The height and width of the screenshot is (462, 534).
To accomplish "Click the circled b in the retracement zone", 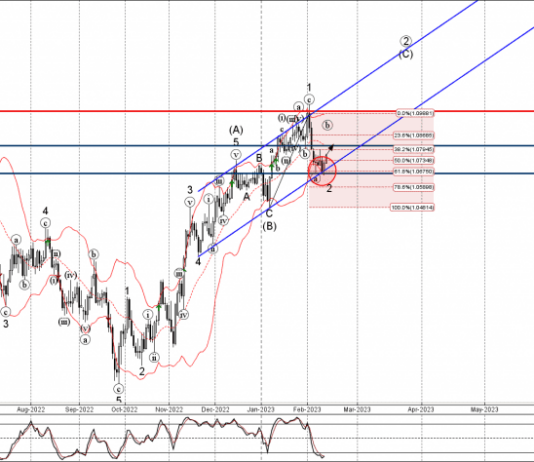I will [x=327, y=125].
